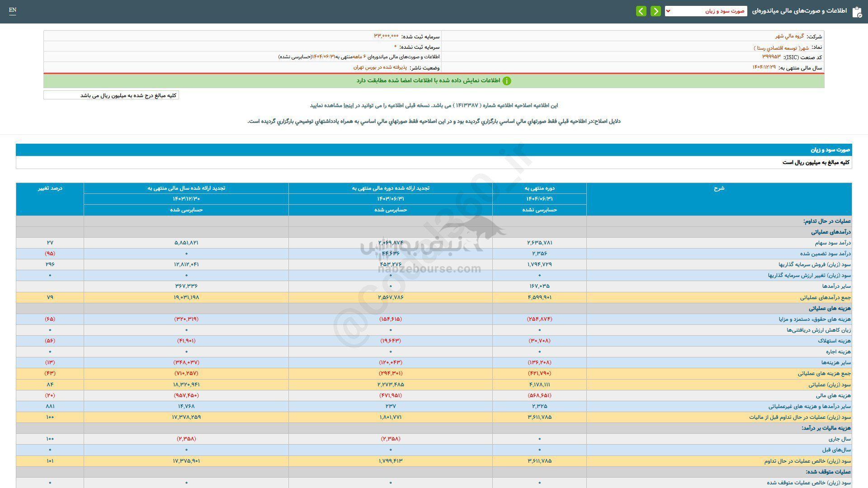
Task: Click the currency note field in million rials
Action: tap(111, 95)
